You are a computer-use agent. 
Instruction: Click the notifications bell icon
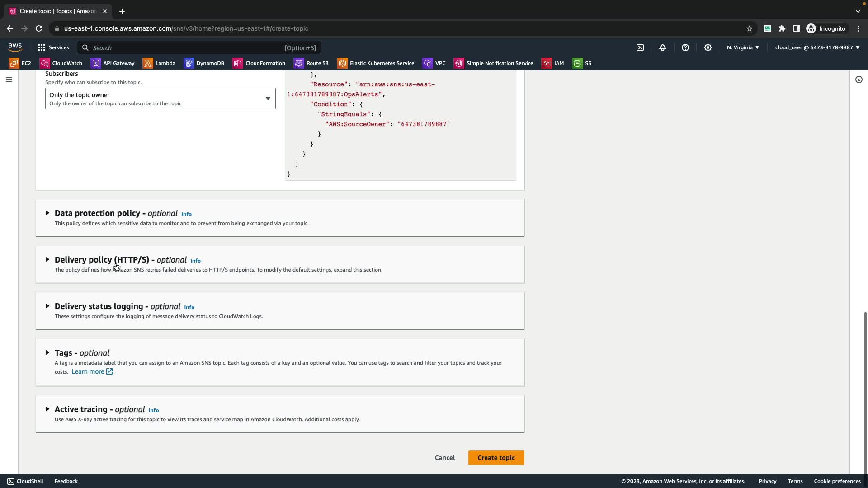point(663,47)
